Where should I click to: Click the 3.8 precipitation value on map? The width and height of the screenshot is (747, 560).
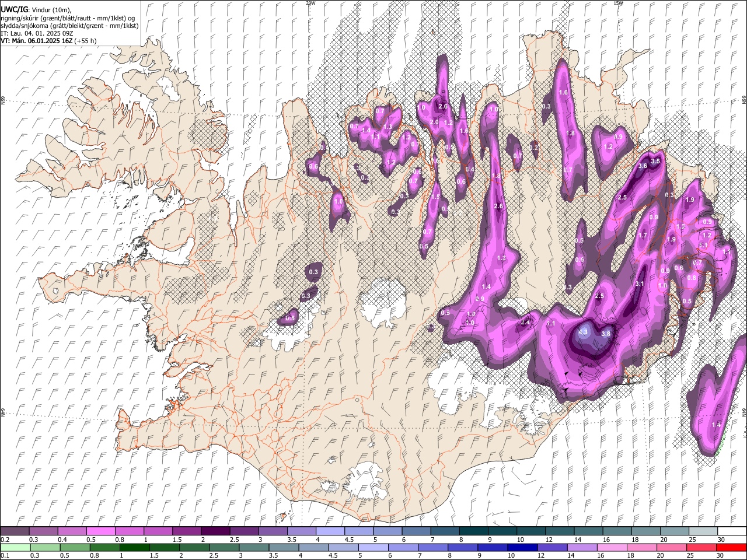tap(606, 334)
